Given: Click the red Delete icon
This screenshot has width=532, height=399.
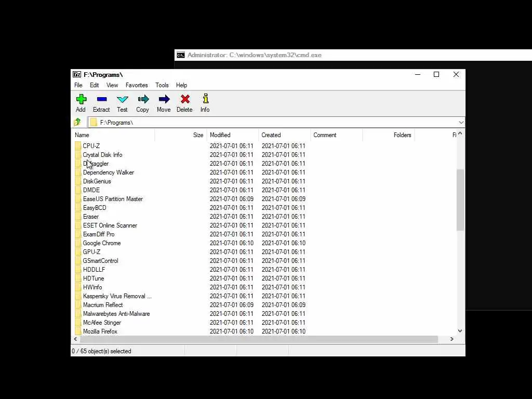Looking at the screenshot, I should click(x=185, y=99).
